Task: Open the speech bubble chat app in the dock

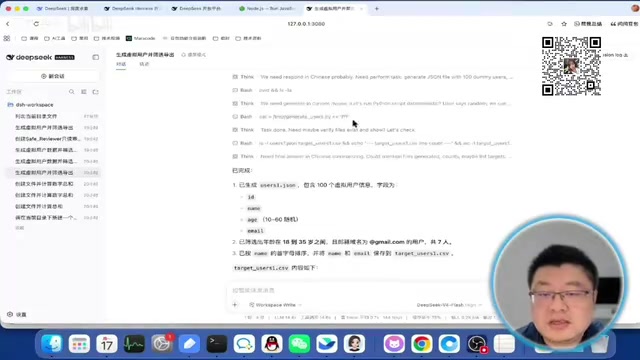Action: pyautogui.click(x=244, y=344)
